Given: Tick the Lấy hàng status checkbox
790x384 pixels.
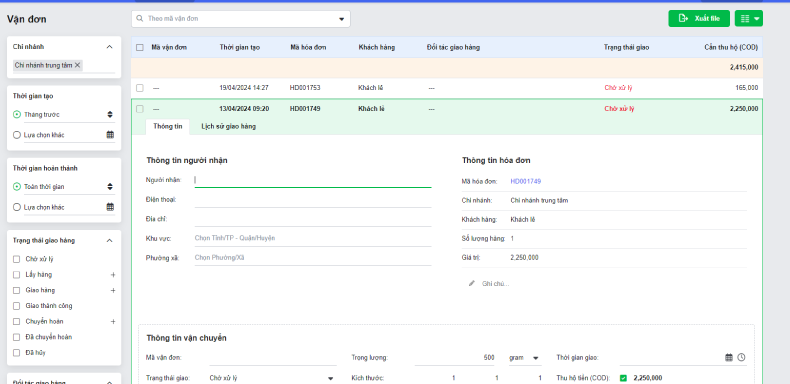Looking at the screenshot, I should pyautogui.click(x=16, y=275).
